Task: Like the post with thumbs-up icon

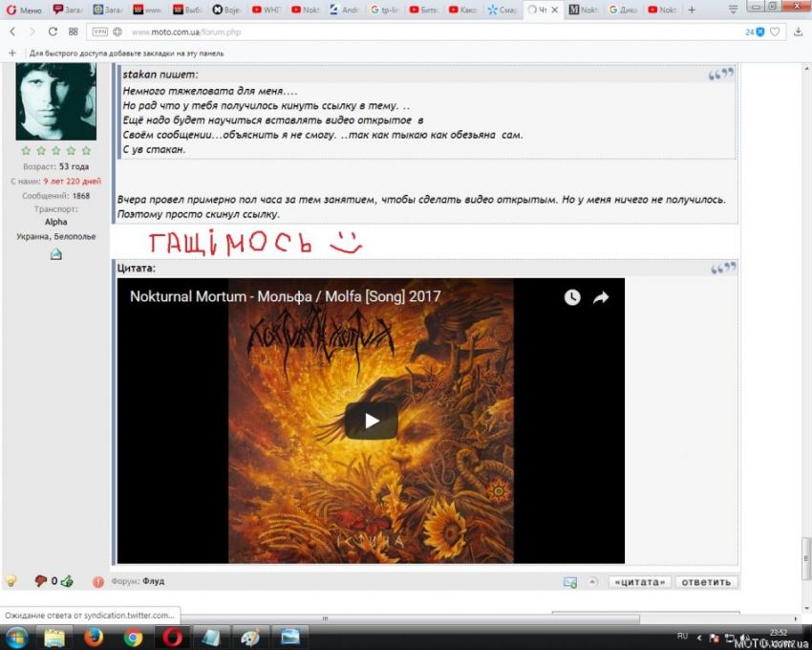Action: coord(67,581)
